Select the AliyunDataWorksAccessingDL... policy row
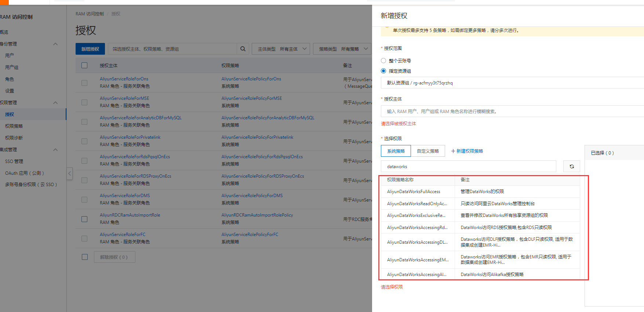Image resolution: width=644 pixels, height=312 pixels. (x=480, y=242)
